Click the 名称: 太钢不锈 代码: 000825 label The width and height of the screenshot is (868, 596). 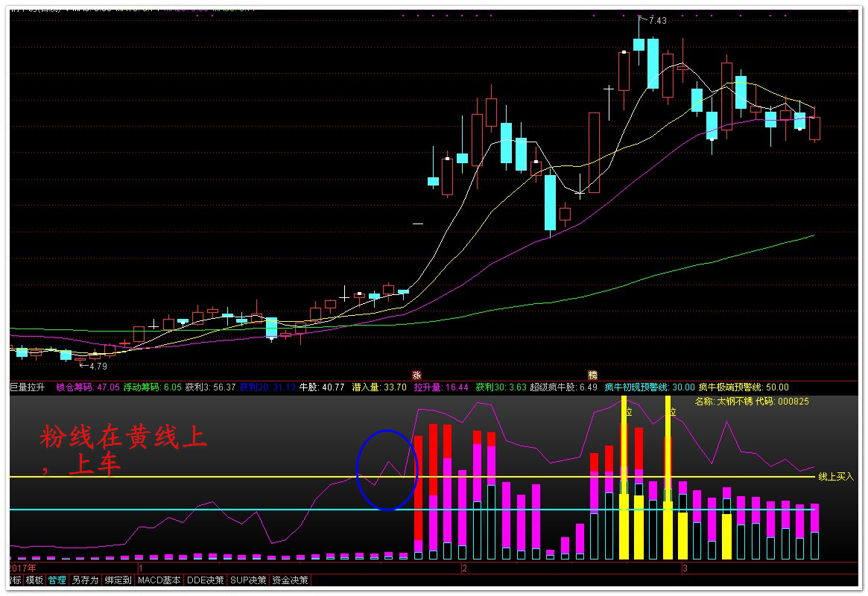[x=752, y=402]
